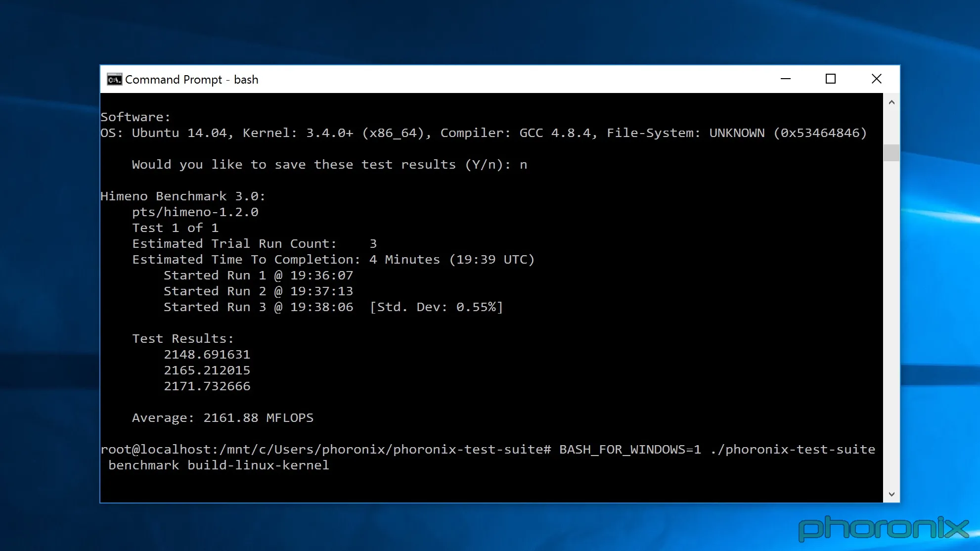Click result value 2171.732666

point(207,386)
